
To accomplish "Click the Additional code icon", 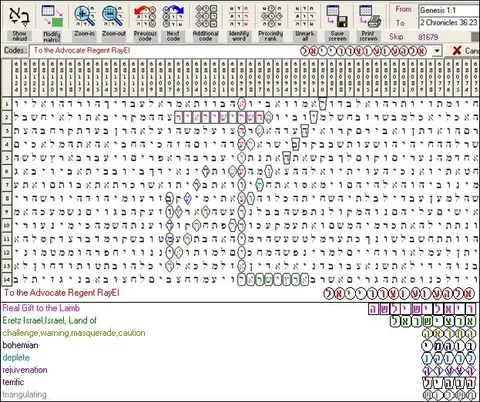I will 206,16.
